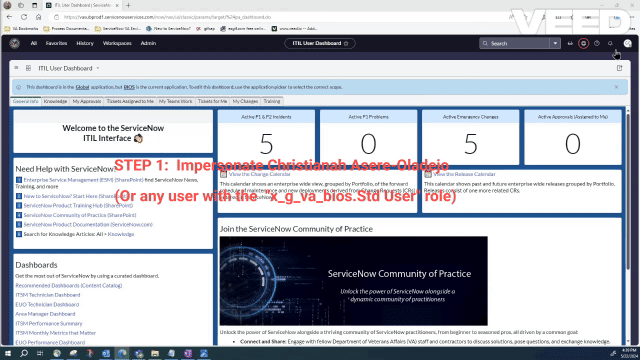Click the browser address bar URL
The image size is (640, 360).
(167, 17)
